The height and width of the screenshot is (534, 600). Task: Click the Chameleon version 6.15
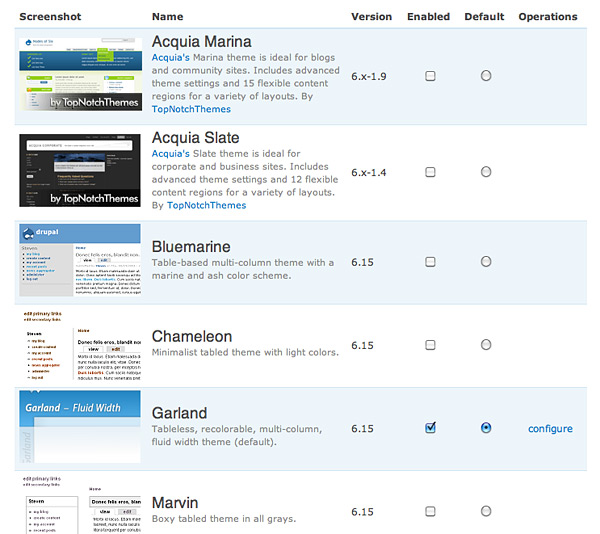click(x=362, y=345)
